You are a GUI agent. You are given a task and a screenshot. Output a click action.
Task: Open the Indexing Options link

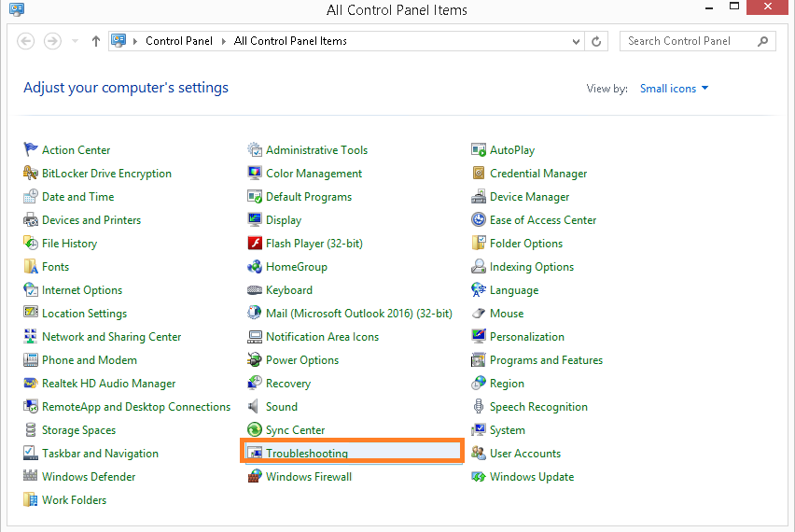tap(532, 267)
